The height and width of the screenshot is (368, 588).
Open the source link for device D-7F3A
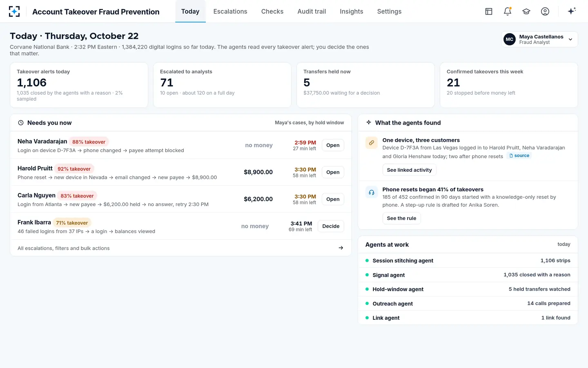[519, 156]
